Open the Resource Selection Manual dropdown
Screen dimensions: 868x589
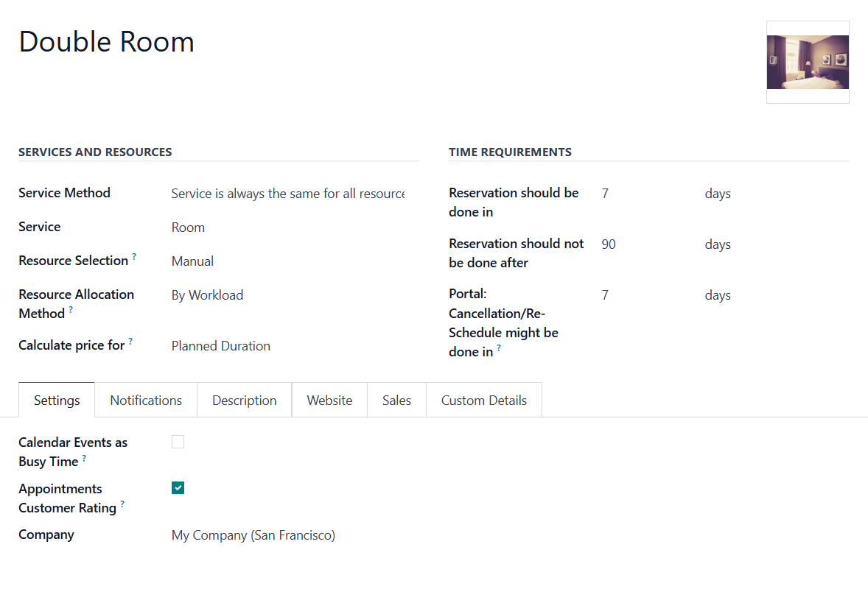[288, 261]
